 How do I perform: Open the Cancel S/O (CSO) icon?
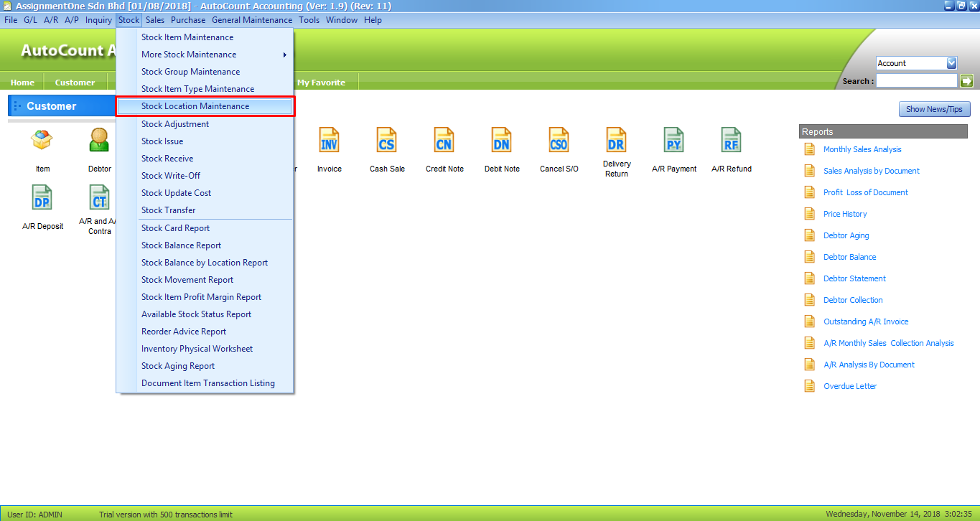point(559,139)
